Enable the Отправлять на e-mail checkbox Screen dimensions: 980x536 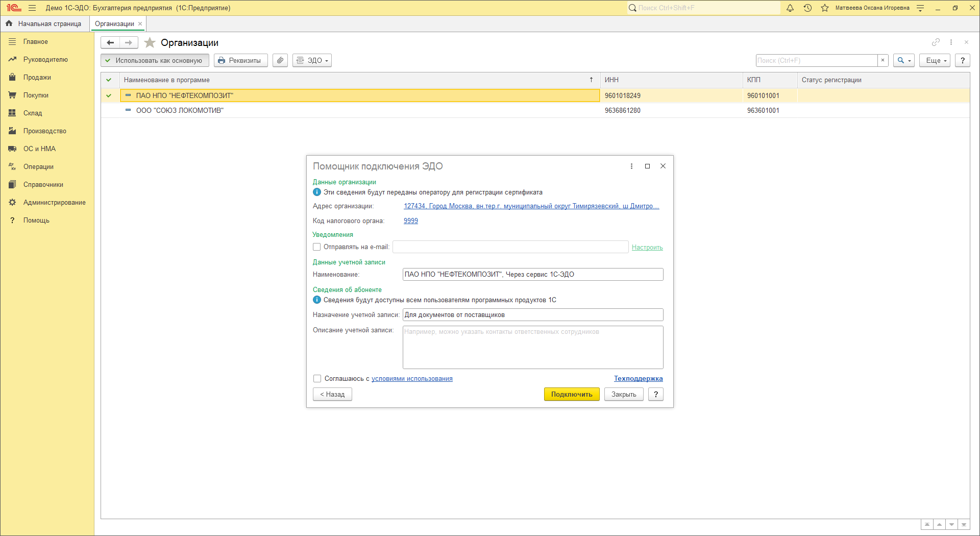pos(317,247)
